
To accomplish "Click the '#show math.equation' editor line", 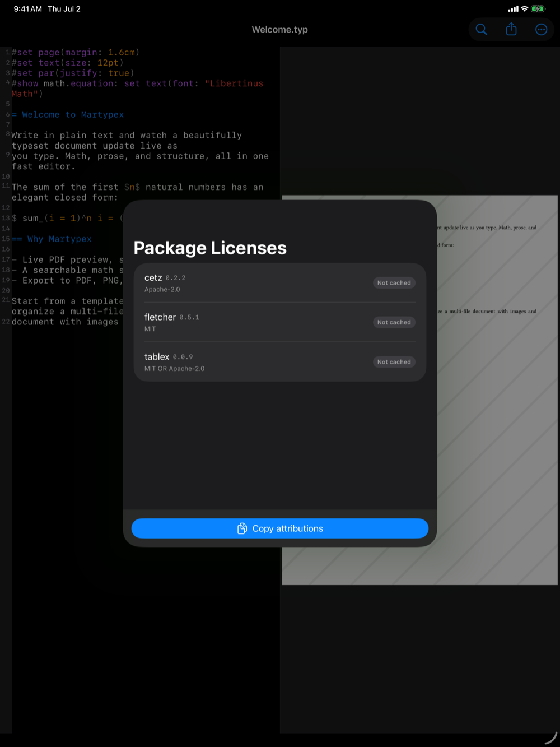I will [x=137, y=89].
